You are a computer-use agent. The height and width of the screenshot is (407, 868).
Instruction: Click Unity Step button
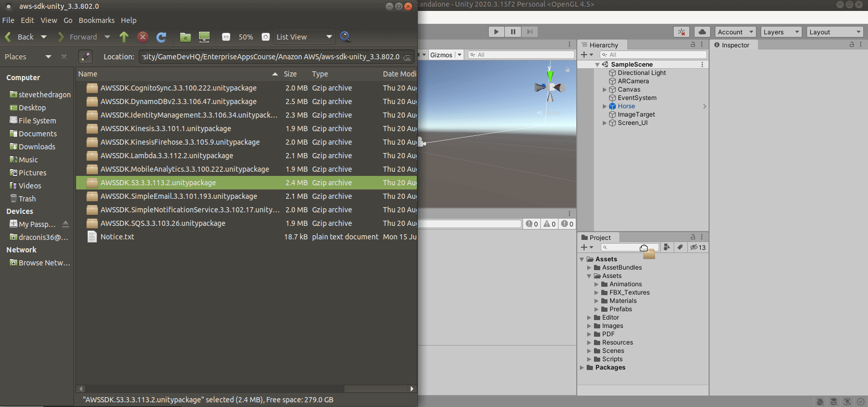530,32
